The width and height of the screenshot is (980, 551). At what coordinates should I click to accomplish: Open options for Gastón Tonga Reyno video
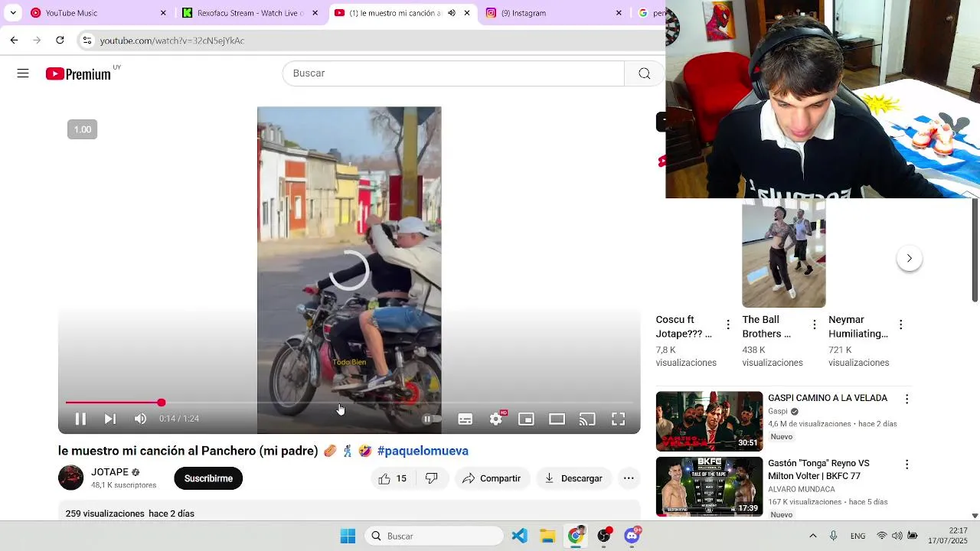[x=906, y=465]
